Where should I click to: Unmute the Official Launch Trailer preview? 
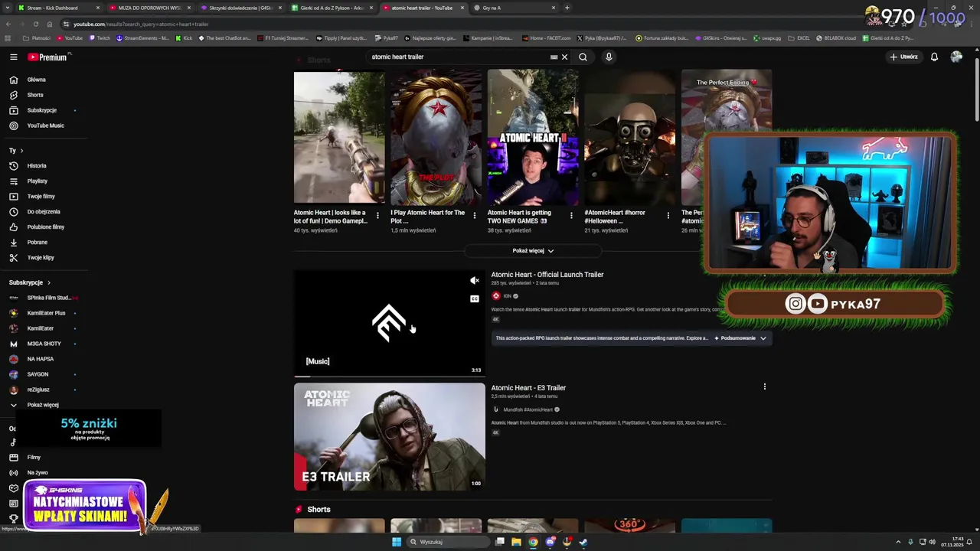point(475,281)
